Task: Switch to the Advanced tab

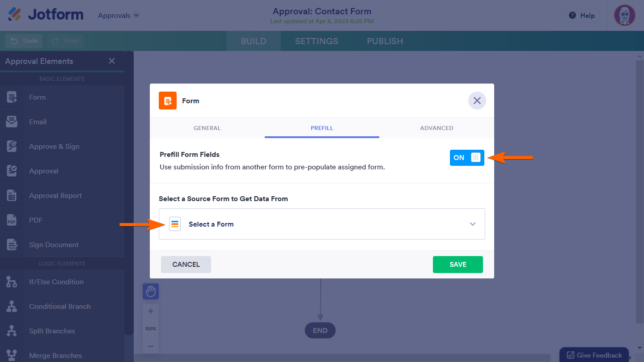Action: pyautogui.click(x=436, y=128)
